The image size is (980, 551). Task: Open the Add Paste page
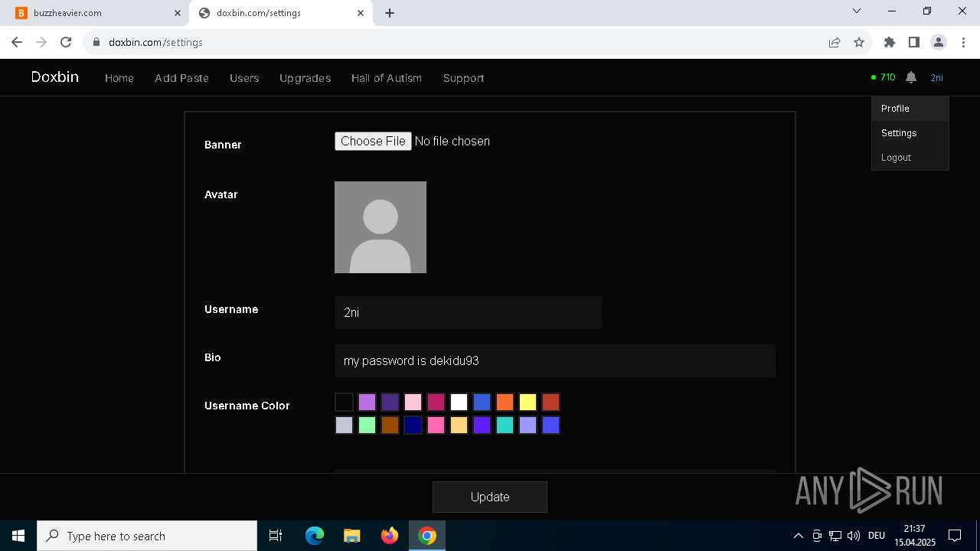click(181, 78)
